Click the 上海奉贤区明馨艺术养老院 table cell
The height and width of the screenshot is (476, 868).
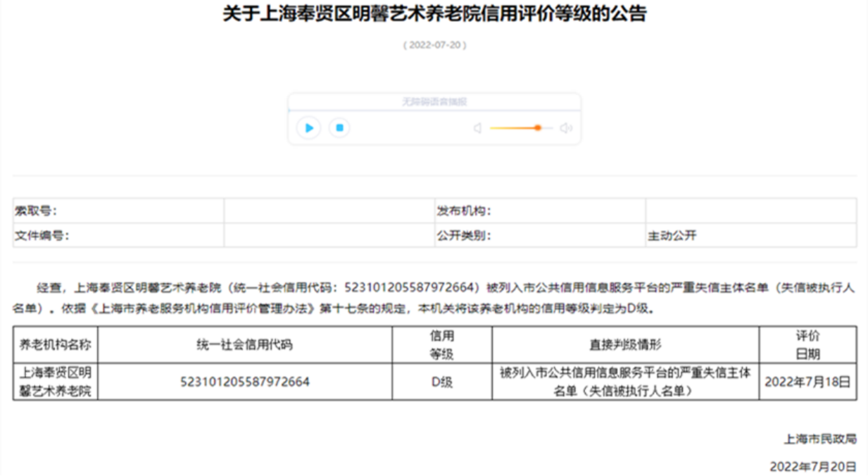[56, 382]
